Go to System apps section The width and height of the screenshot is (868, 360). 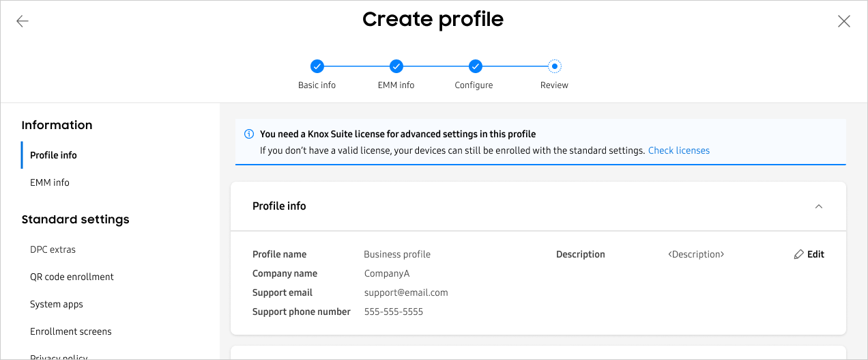tap(57, 304)
